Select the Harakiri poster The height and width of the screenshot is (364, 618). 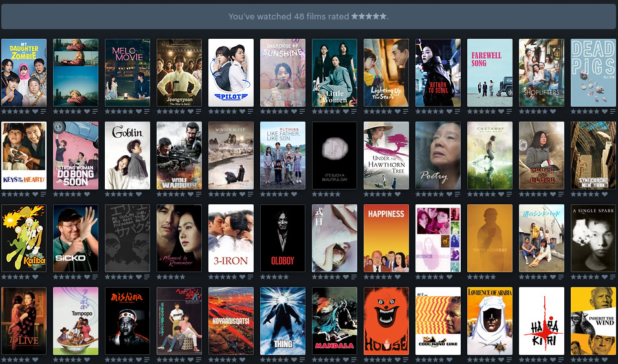click(542, 321)
